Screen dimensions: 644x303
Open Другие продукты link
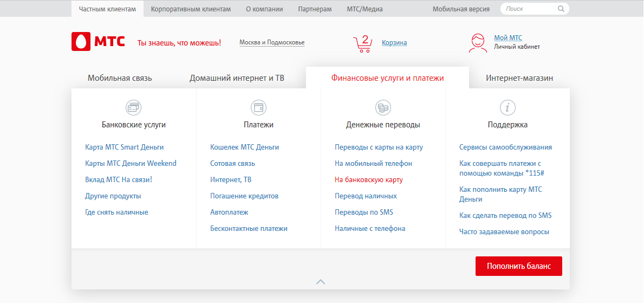pos(113,196)
